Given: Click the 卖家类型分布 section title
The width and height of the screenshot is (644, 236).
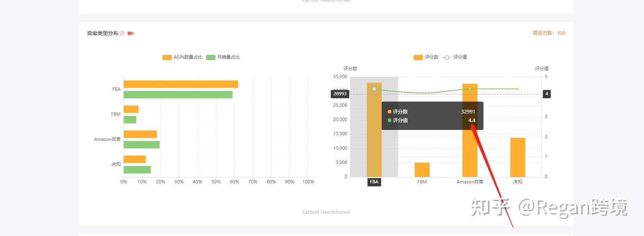Looking at the screenshot, I should tap(103, 33).
